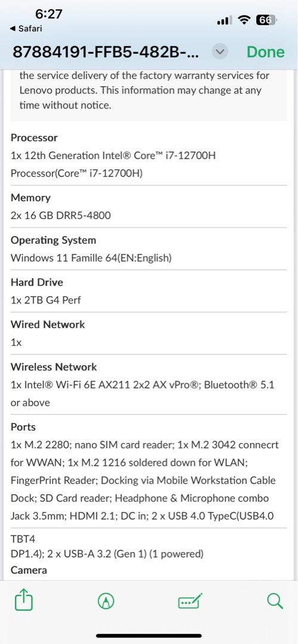Open the Markup pen icon
This screenshot has width=298, height=644.
click(106, 602)
